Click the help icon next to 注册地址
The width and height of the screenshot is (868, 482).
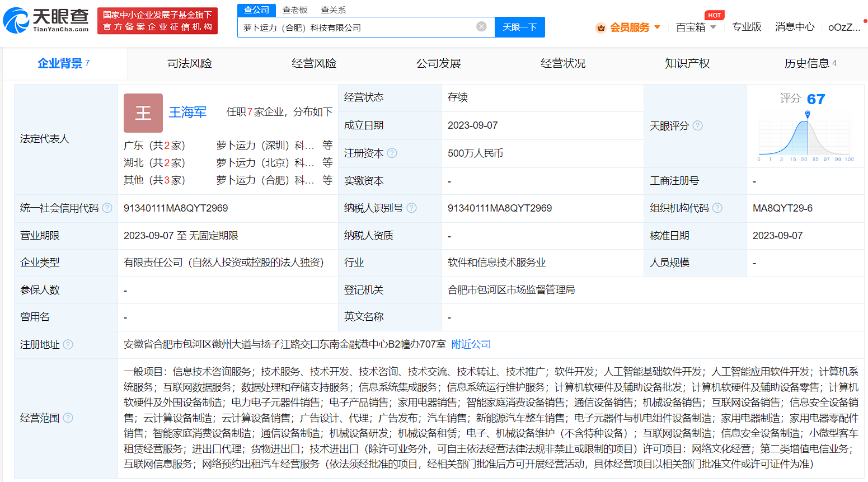point(68,344)
